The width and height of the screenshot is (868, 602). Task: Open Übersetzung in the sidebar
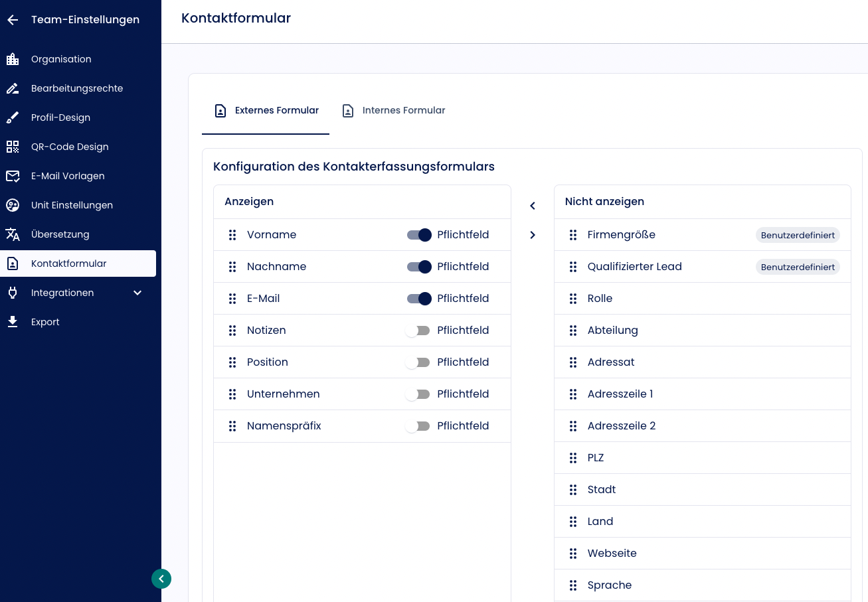pyautogui.click(x=78, y=234)
